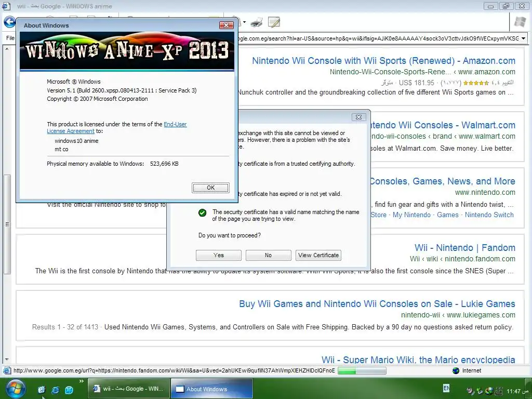Click OK in About Windows dialog
Image resolution: width=532 pixels, height=399 pixels.
(211, 188)
